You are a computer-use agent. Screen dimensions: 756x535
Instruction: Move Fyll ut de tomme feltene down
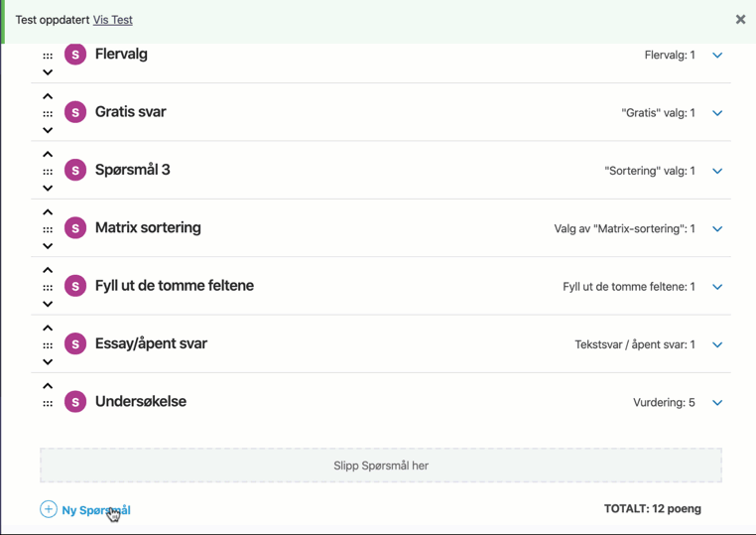coord(48,304)
